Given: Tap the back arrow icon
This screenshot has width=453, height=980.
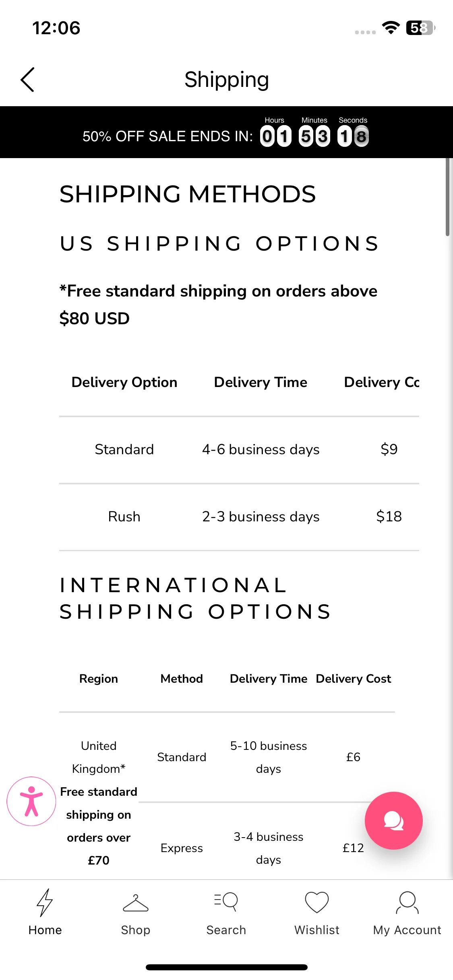Looking at the screenshot, I should point(27,80).
